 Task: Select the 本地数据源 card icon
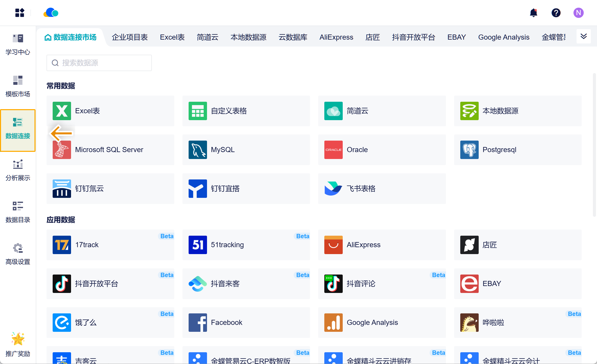[469, 111]
